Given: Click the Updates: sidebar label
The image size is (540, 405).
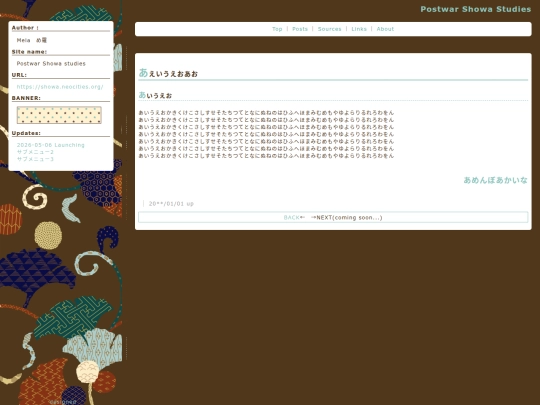Looking at the screenshot, I should [x=26, y=133].
